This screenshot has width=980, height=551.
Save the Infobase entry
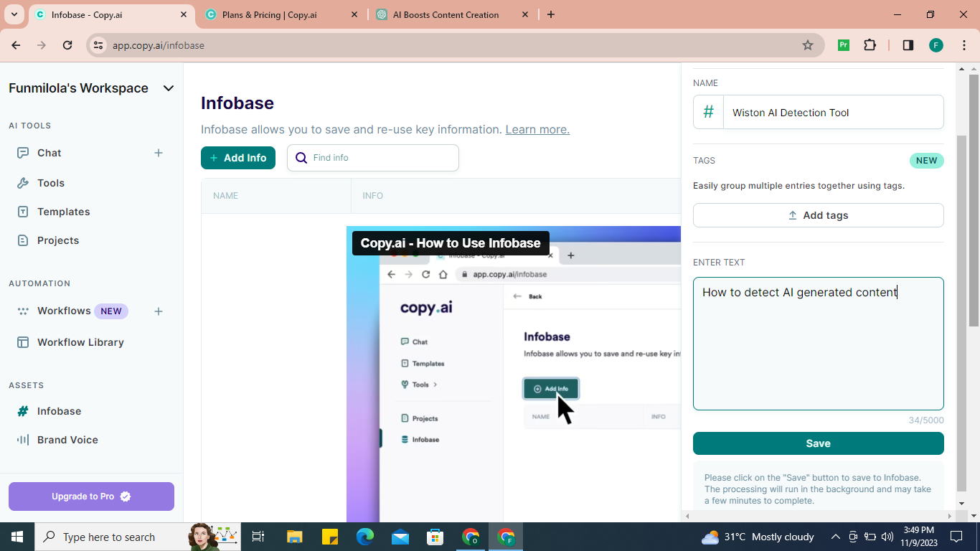click(819, 443)
